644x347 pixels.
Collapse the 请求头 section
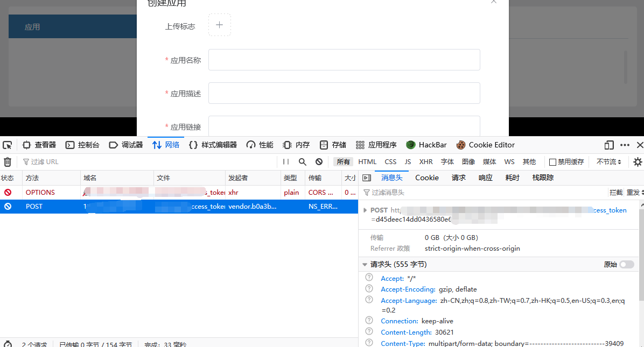pos(365,264)
